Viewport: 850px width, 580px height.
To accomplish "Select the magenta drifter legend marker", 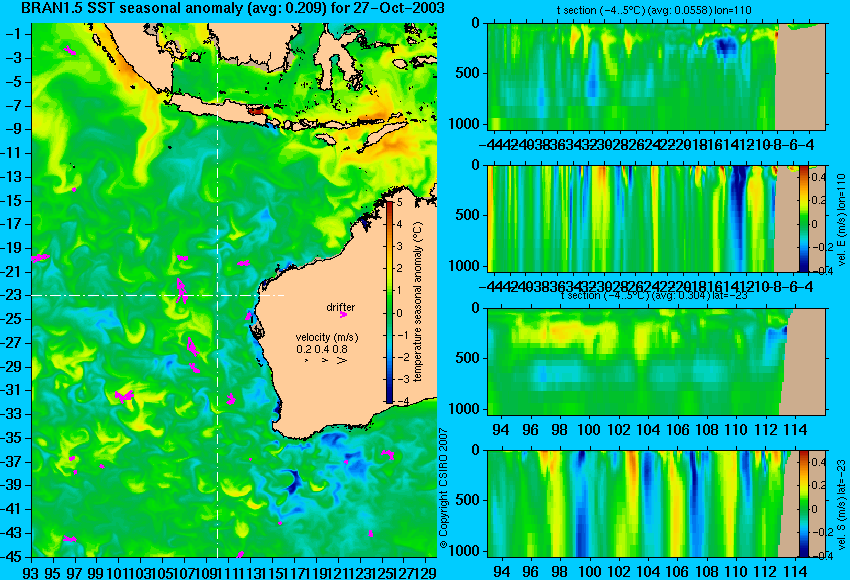I will pyautogui.click(x=343, y=314).
